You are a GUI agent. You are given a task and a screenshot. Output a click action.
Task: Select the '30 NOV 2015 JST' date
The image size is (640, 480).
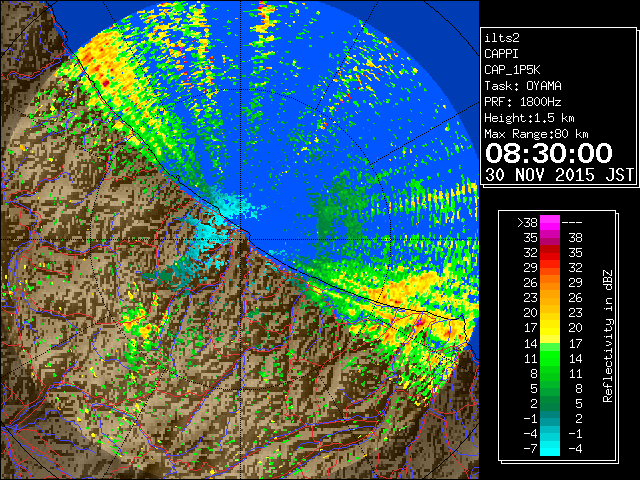coord(559,175)
